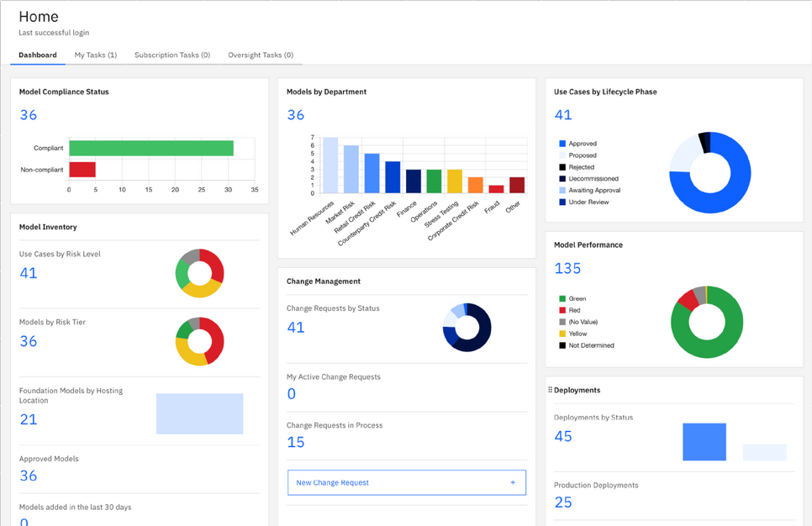Toggle the Red legend entry in Model Performance
812x526 pixels.
click(x=570, y=310)
